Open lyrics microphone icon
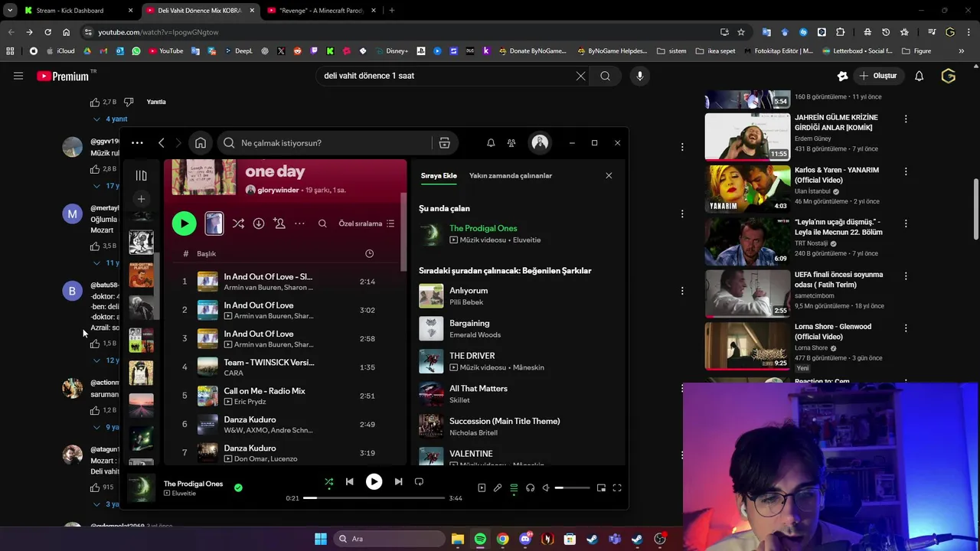Screen dimensions: 980x551 point(498,487)
